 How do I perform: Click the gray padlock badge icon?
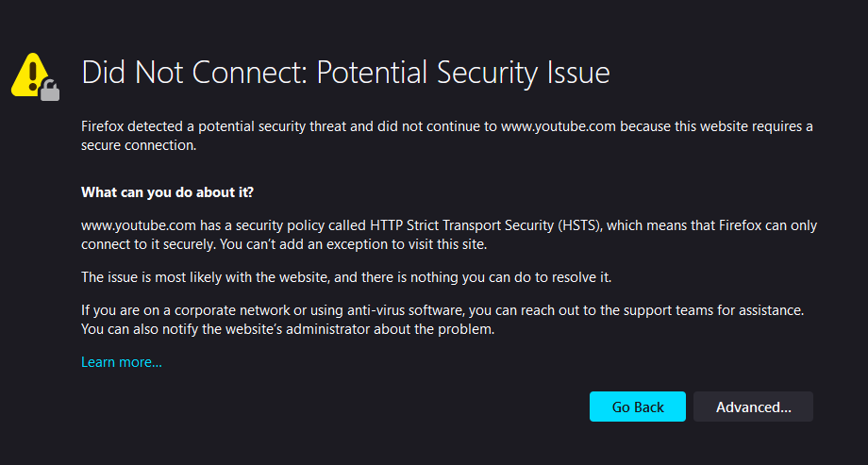(50, 91)
